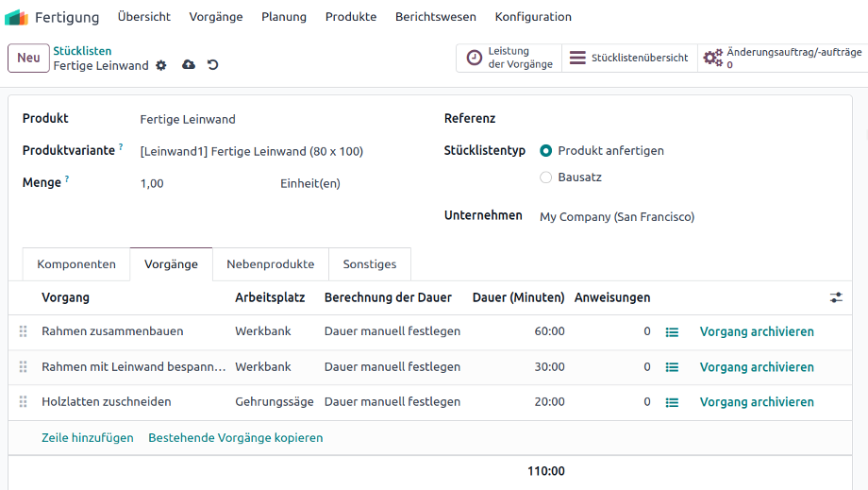The height and width of the screenshot is (490, 868).
Task: Select the Bausatz radio button
Action: click(x=546, y=177)
